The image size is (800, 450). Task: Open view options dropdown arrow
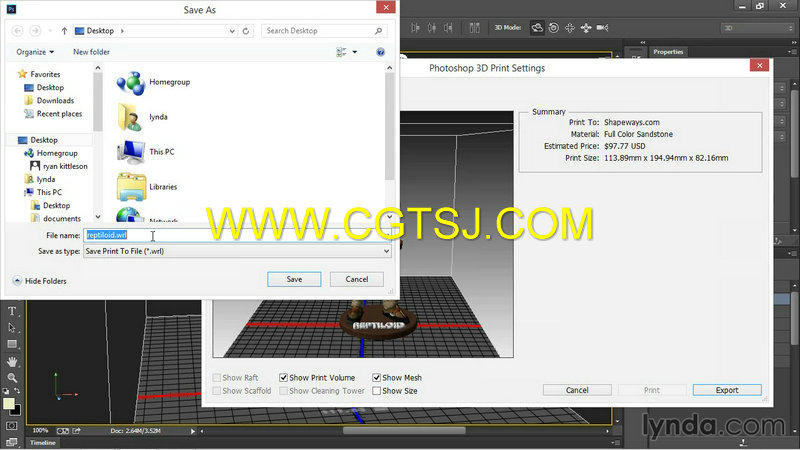[355, 52]
